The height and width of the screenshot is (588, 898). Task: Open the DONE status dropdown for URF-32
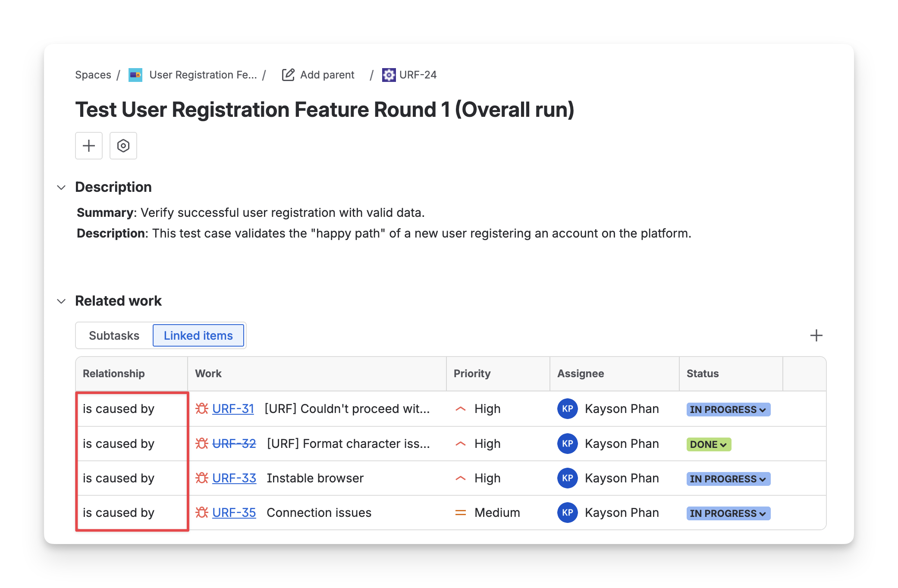[x=708, y=444]
